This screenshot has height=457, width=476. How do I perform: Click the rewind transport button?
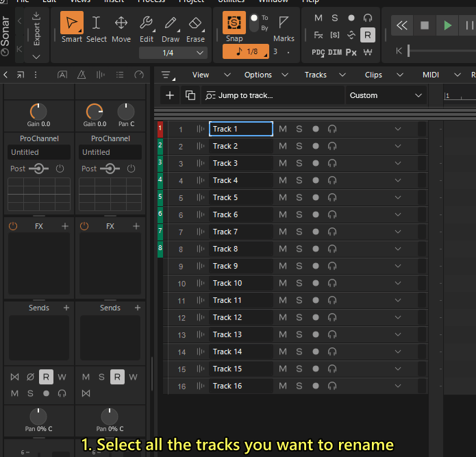402,25
